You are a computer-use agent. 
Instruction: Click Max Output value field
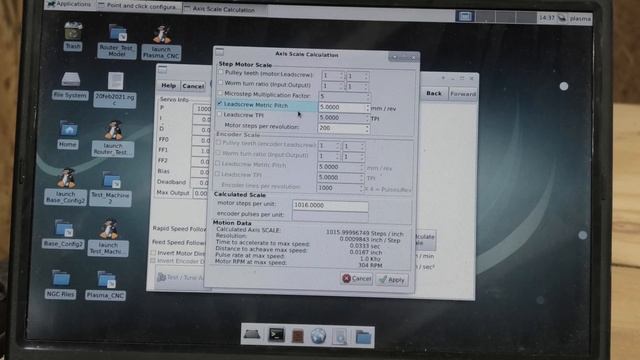tap(200, 193)
